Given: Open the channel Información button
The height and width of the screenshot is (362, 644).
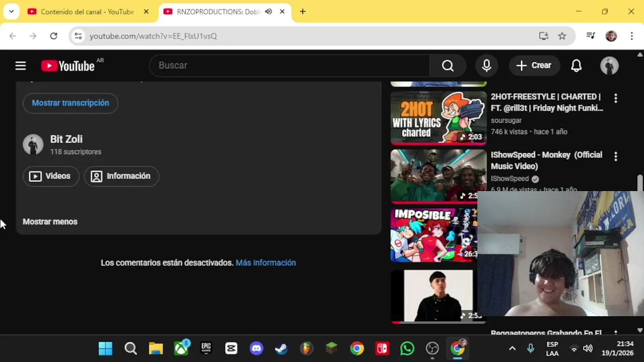Looking at the screenshot, I should click(121, 176).
